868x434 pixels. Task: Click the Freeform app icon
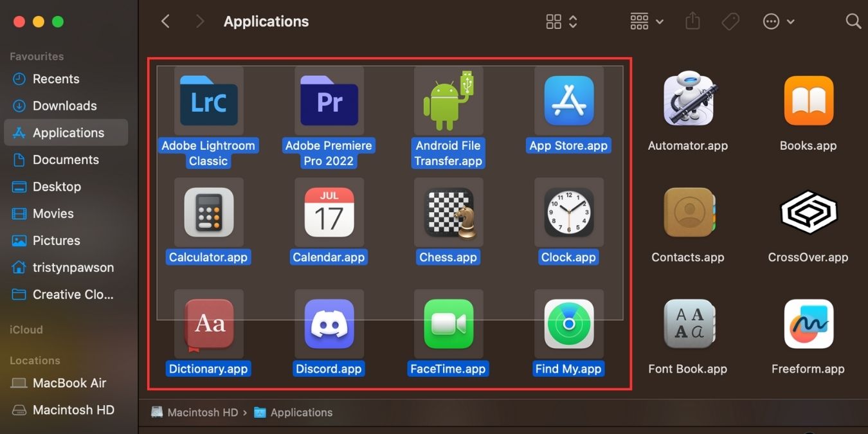tap(808, 324)
